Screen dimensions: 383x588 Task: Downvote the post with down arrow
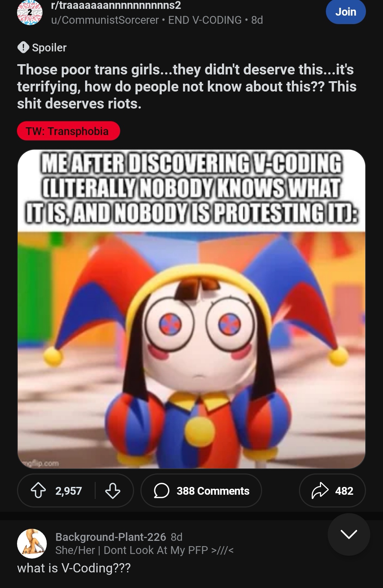pos(112,491)
